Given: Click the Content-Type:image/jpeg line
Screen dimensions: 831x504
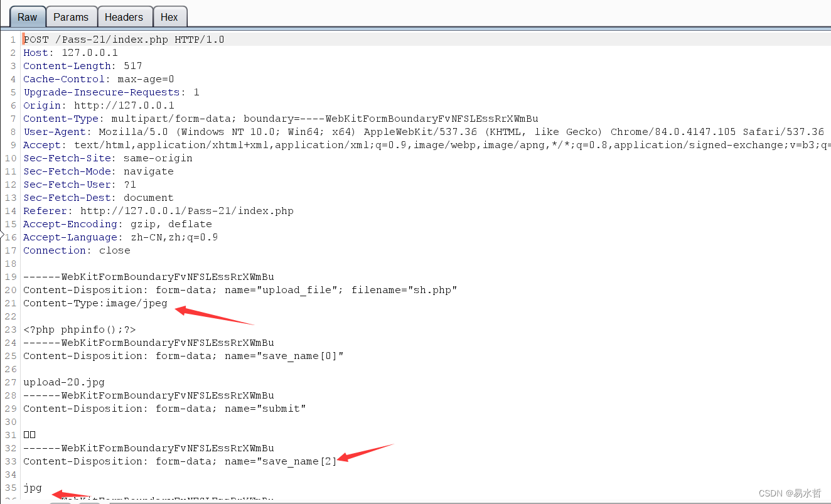Looking at the screenshot, I should [x=95, y=303].
